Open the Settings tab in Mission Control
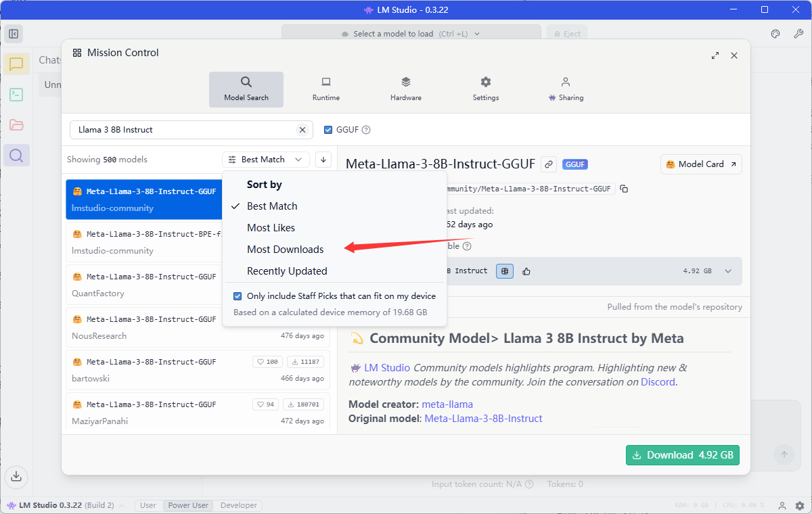This screenshot has height=514, width=812. click(486, 89)
